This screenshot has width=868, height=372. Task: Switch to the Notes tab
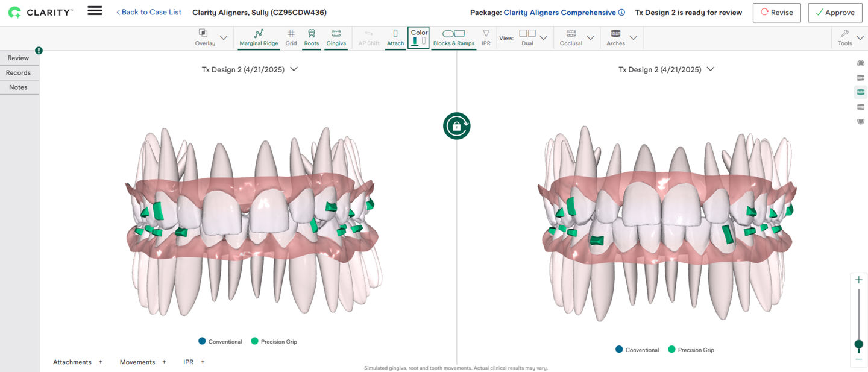[19, 87]
